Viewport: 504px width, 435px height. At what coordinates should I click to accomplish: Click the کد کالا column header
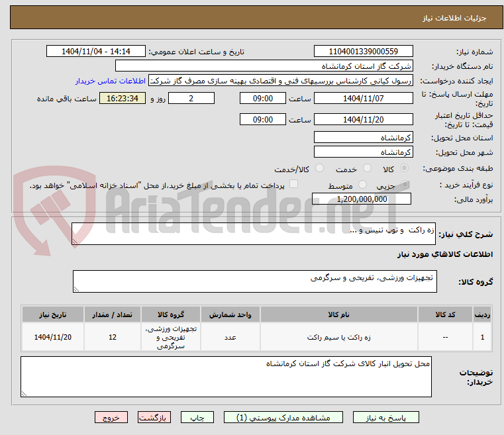point(445,314)
